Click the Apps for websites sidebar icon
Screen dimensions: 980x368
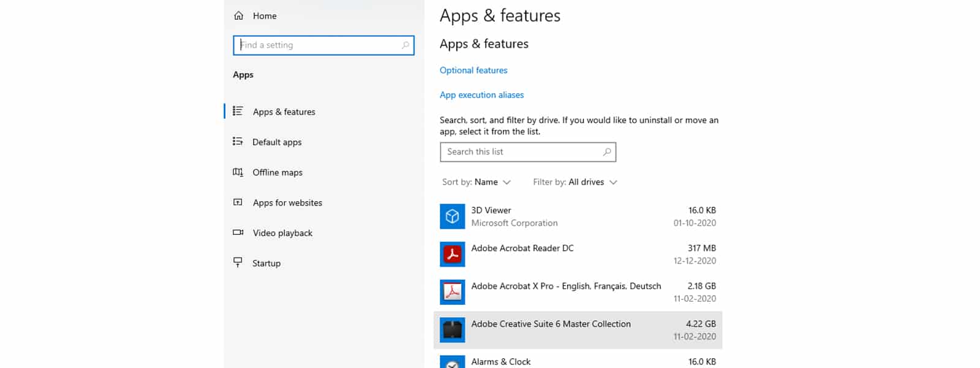pos(238,202)
